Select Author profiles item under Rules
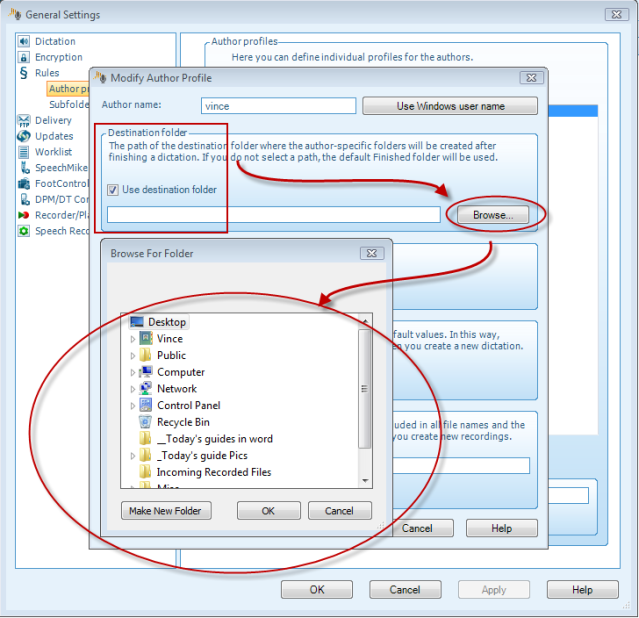Screen dimensions: 639x618 [x=68, y=89]
